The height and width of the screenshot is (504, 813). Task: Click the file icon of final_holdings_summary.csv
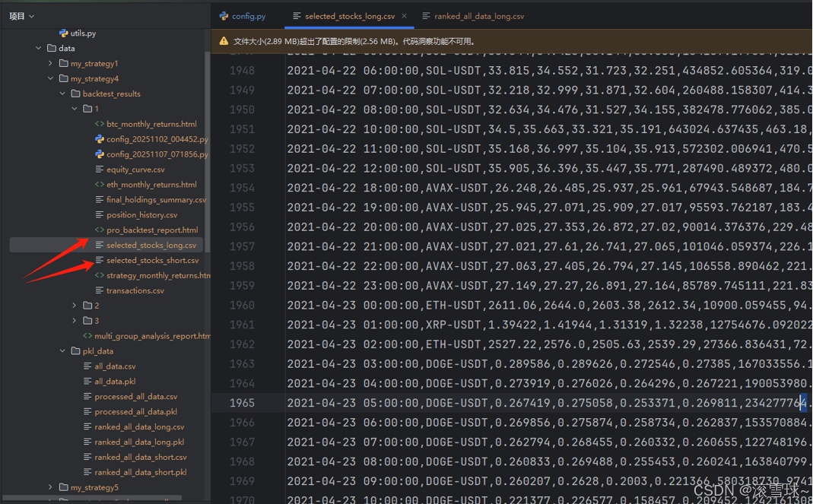100,200
